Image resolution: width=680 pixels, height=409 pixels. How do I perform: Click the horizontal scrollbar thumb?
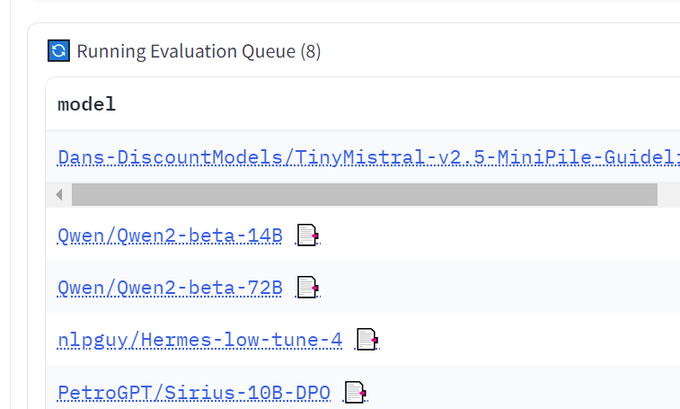365,195
